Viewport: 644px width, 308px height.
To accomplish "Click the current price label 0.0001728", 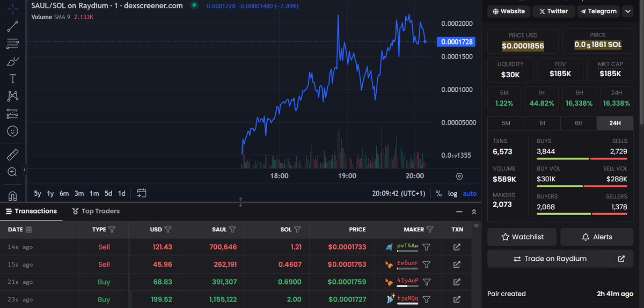I will [456, 42].
